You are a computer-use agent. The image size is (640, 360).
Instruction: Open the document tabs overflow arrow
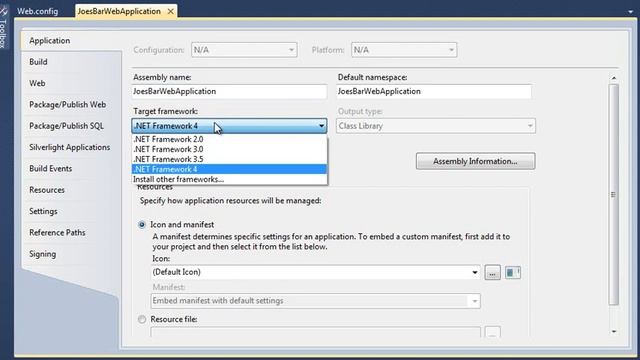pos(631,12)
